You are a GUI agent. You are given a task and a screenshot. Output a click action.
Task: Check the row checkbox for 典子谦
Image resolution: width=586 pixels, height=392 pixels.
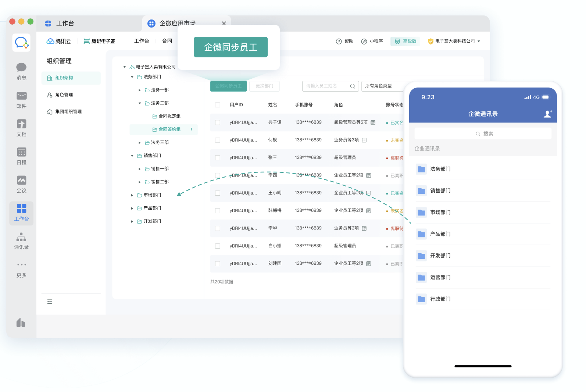[x=218, y=122]
